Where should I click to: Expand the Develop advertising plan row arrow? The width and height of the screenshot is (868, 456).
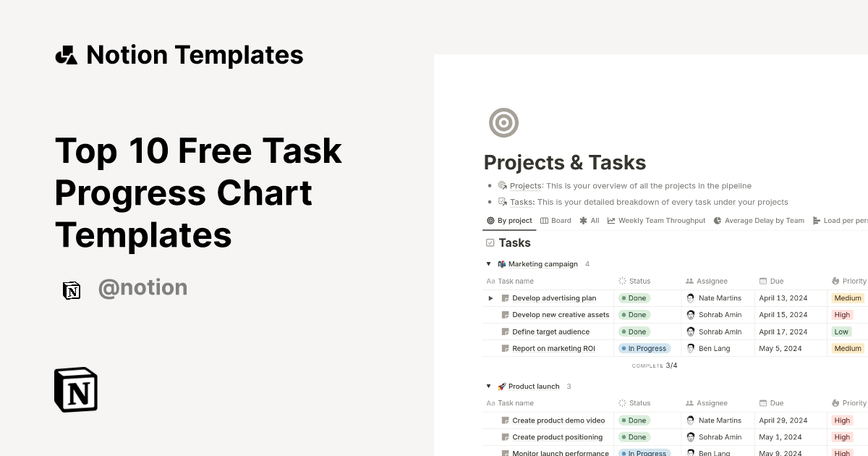coord(490,297)
